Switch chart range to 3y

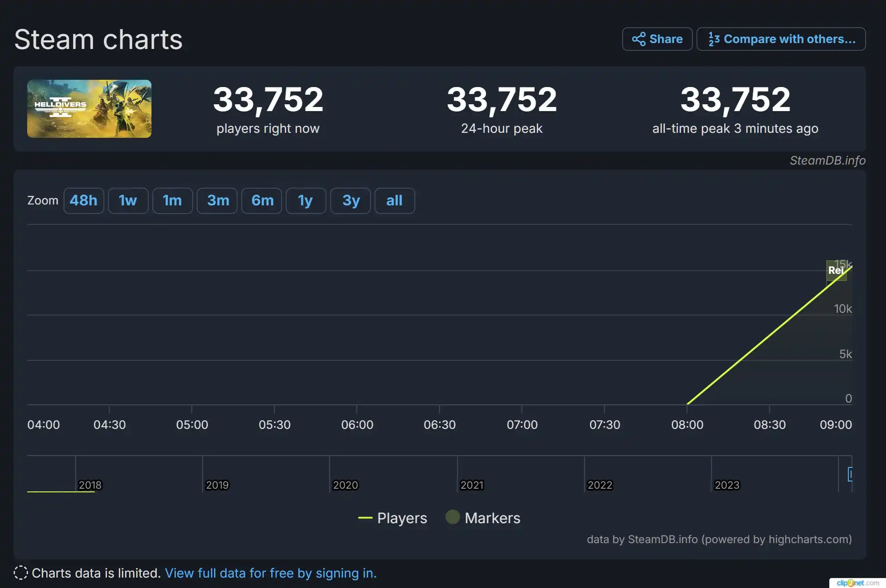point(351,200)
